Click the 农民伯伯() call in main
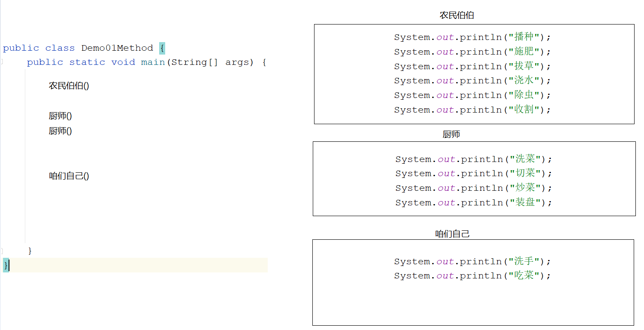The height and width of the screenshot is (330, 644). 69,86
